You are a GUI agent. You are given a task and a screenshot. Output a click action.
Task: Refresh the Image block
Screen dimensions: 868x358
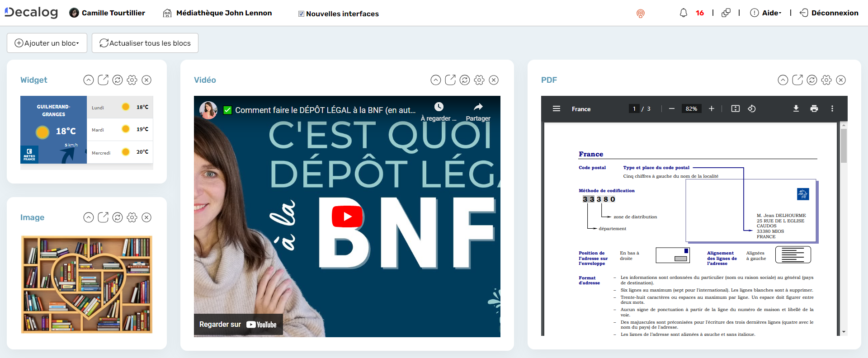[118, 217]
